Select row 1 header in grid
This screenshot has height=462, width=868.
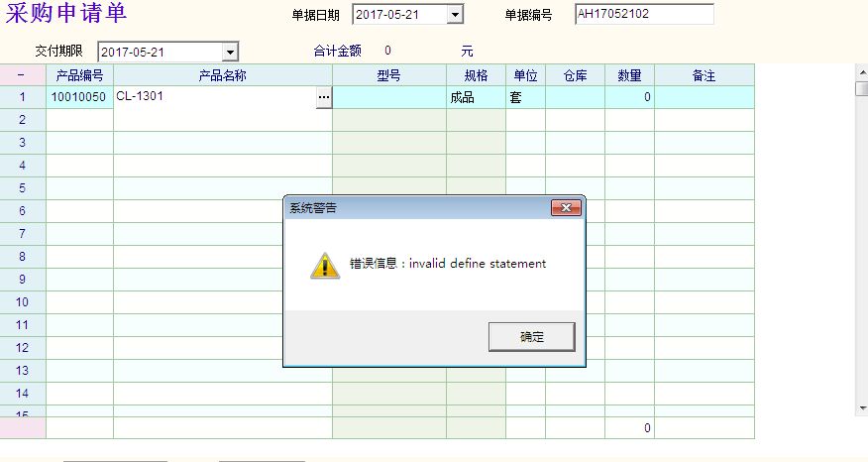coord(22,97)
